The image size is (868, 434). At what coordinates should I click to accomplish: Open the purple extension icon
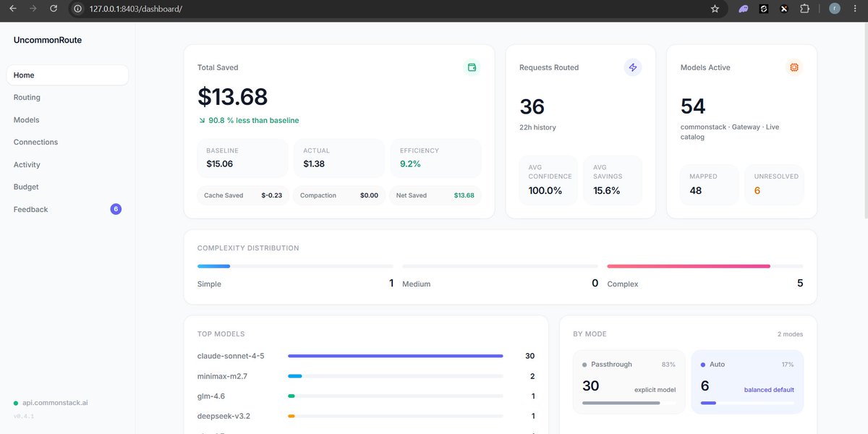[x=743, y=9]
